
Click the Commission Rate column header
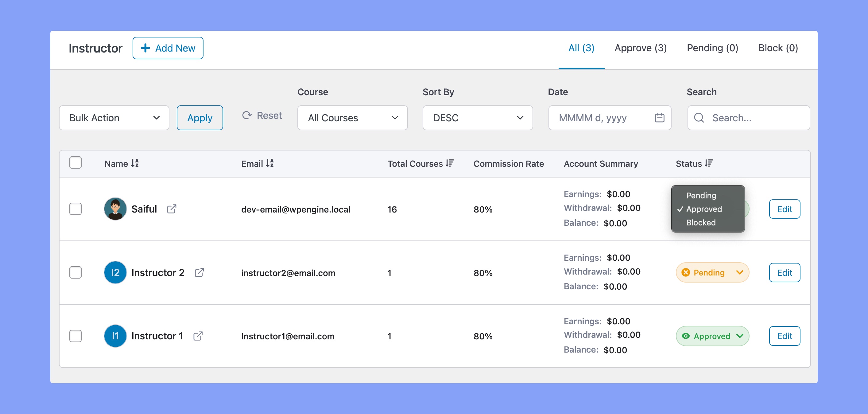(509, 163)
